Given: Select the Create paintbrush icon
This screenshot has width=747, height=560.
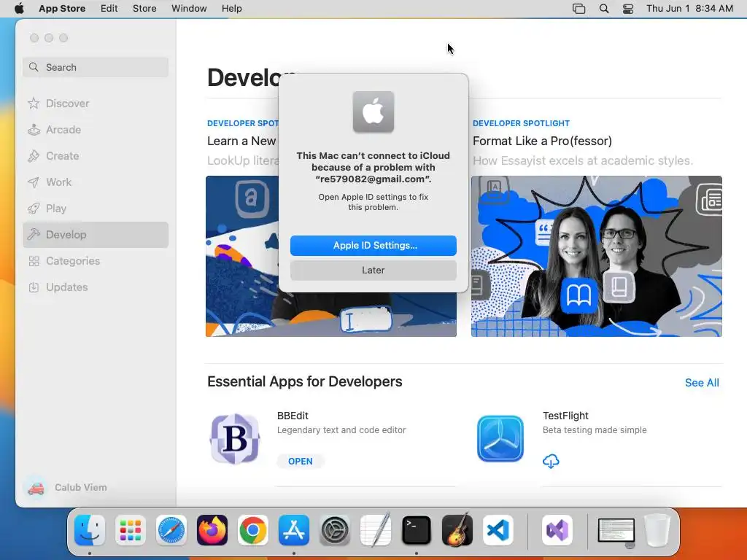Looking at the screenshot, I should pyautogui.click(x=34, y=156).
